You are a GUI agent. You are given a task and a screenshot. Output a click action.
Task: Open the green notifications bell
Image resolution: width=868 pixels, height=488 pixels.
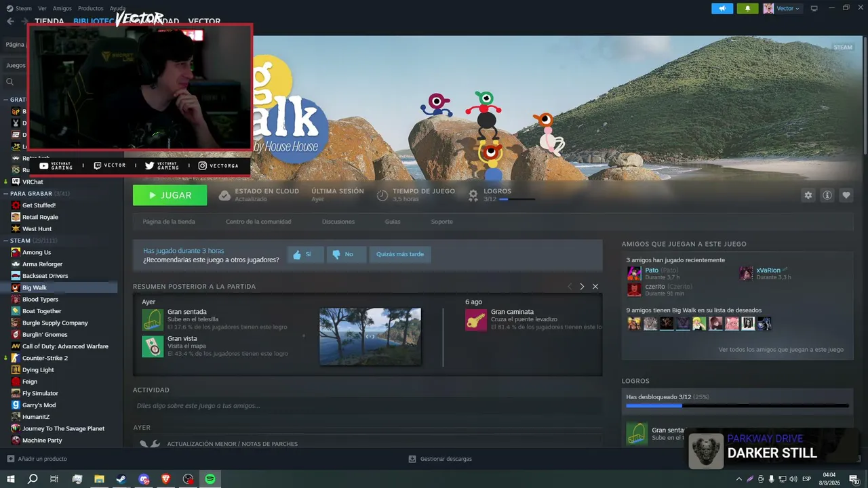[747, 8]
